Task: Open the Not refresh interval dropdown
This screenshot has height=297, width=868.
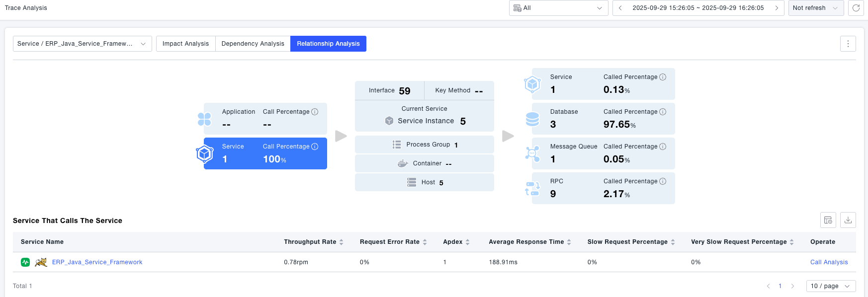Action: [x=816, y=8]
